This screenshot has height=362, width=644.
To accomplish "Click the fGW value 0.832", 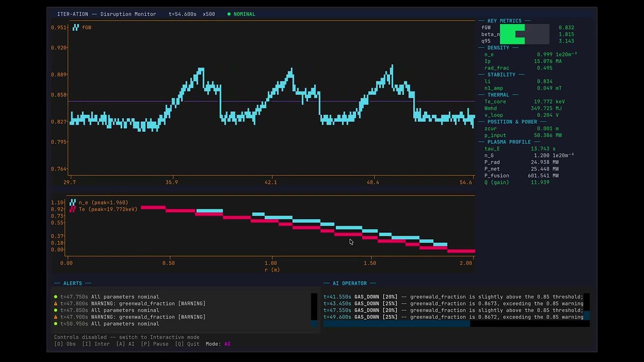I will [x=566, y=28].
